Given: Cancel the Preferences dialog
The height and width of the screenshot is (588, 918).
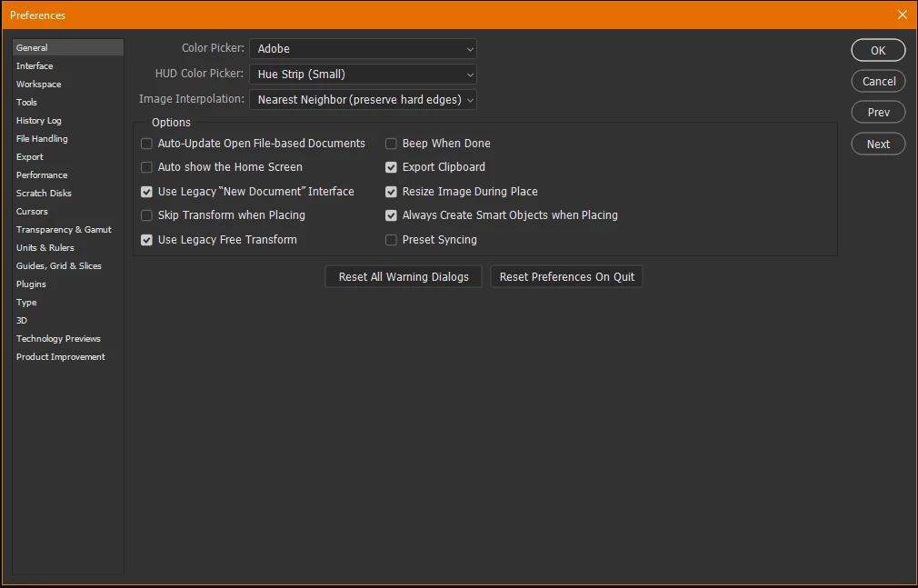Looking at the screenshot, I should (878, 82).
